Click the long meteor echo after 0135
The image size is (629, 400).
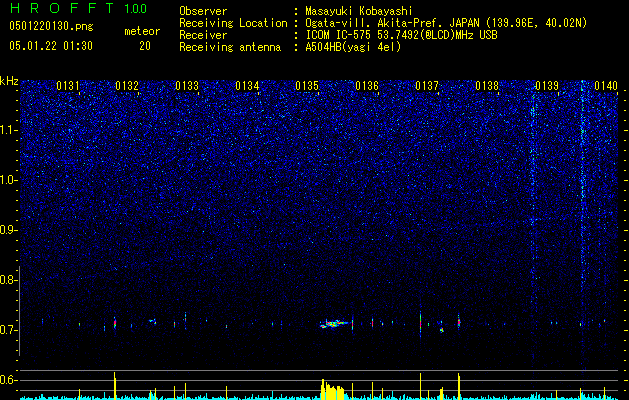334,323
